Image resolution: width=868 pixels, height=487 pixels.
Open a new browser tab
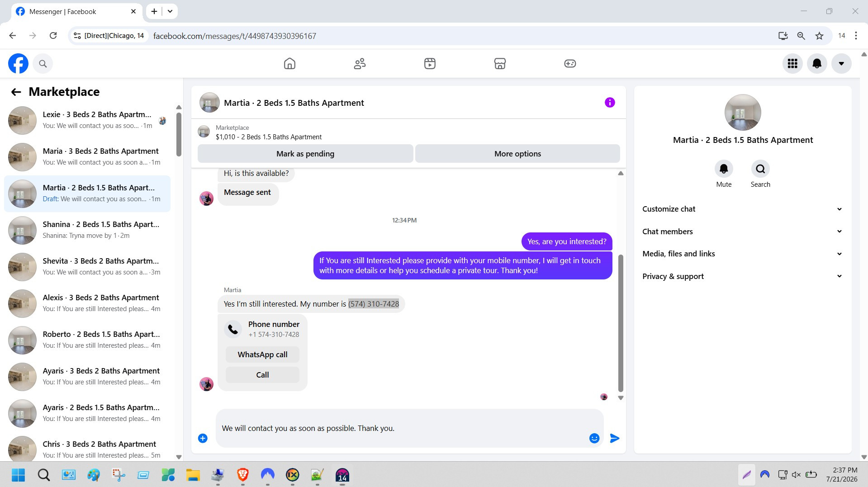154,11
